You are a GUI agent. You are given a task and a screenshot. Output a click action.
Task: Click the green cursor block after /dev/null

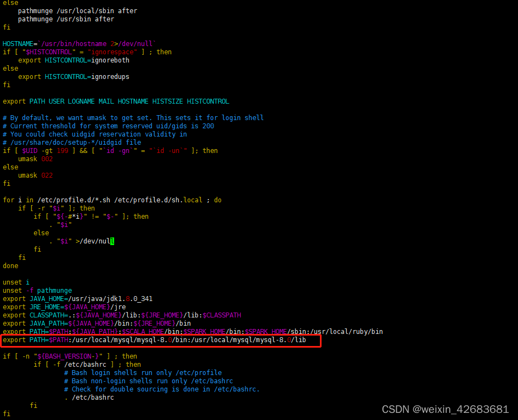click(112, 241)
